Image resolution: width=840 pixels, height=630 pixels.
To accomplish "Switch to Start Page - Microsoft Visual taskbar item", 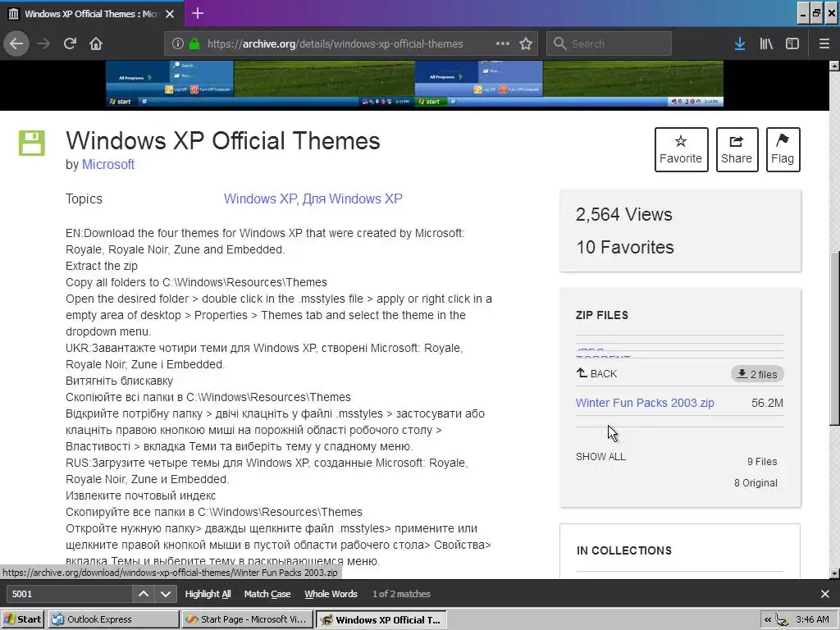I will pos(246,619).
